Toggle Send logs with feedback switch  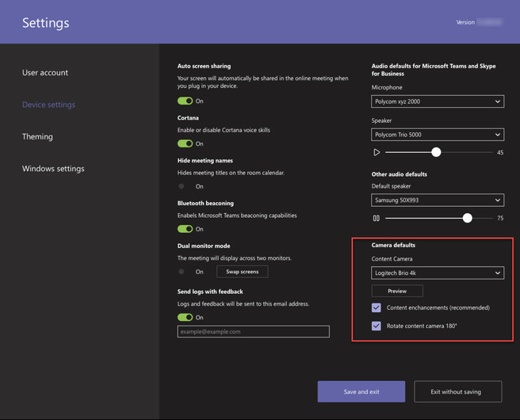coord(185,317)
